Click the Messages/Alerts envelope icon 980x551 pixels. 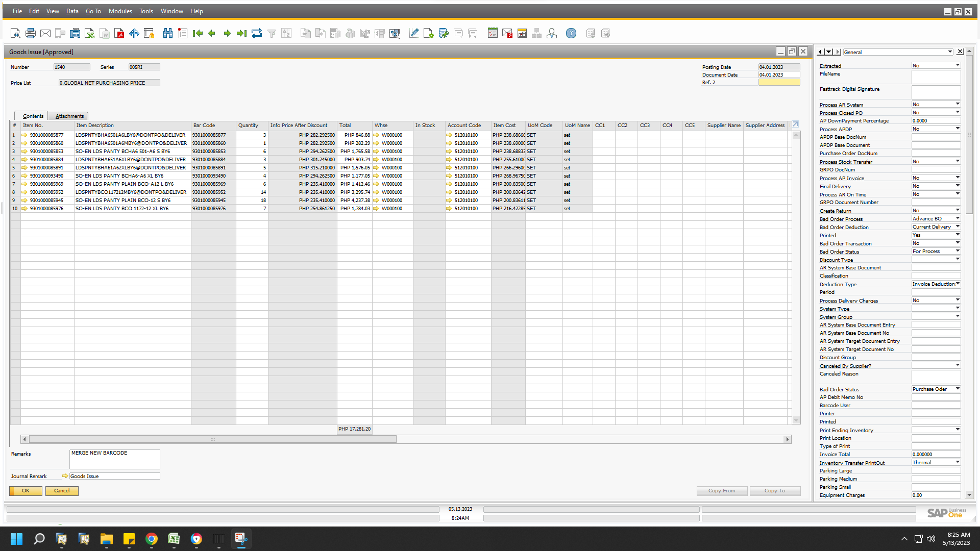pos(507,34)
